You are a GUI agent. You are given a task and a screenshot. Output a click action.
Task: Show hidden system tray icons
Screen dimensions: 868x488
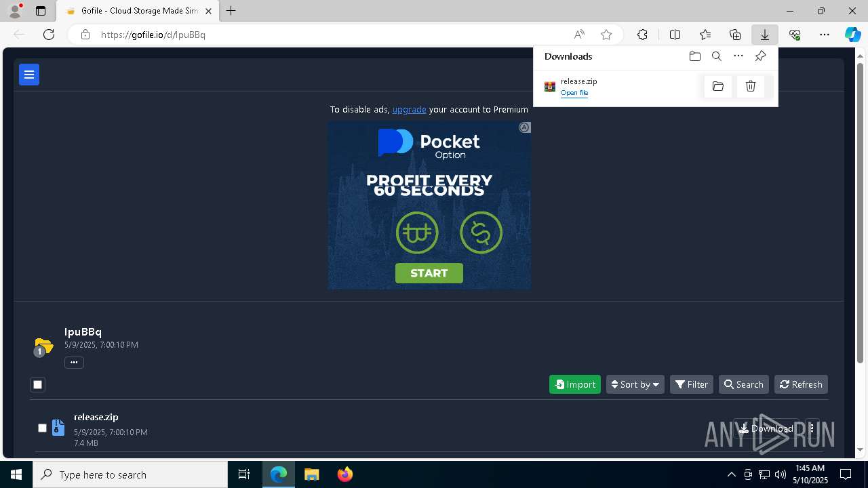[x=731, y=474]
